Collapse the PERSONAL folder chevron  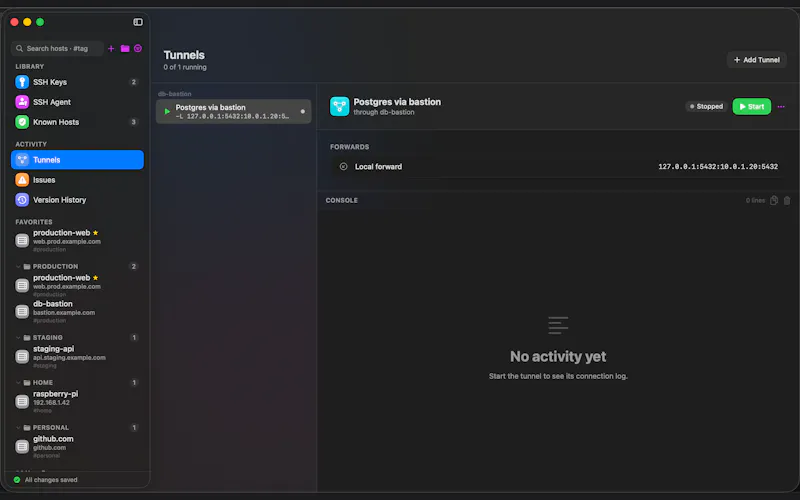click(x=18, y=428)
